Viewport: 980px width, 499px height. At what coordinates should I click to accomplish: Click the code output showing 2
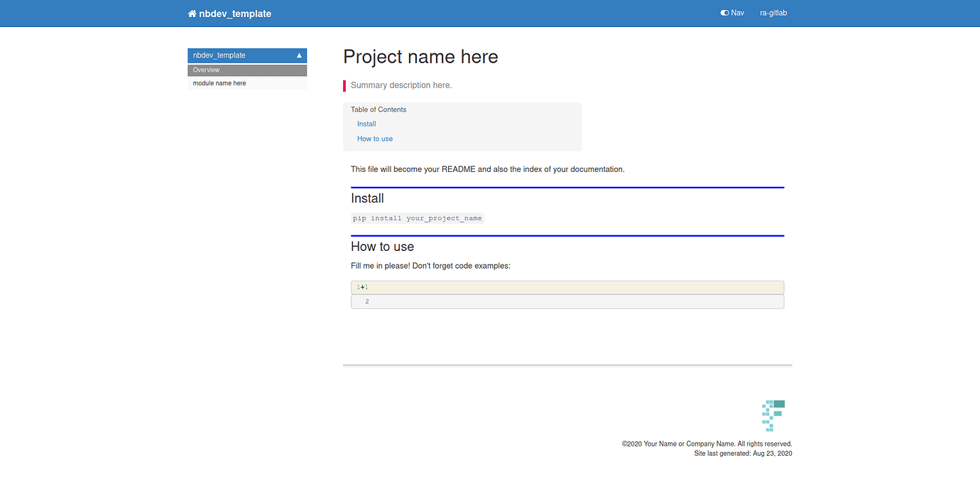(x=567, y=301)
